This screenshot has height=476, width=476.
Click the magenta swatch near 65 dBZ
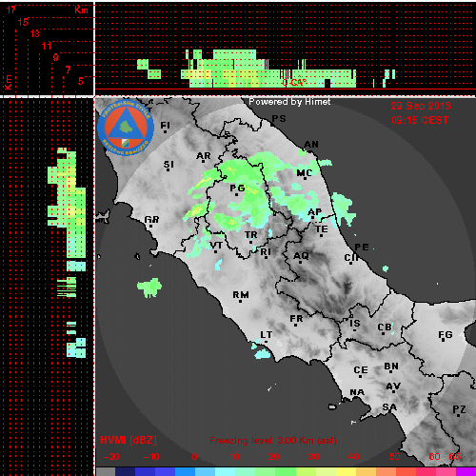click(x=466, y=471)
